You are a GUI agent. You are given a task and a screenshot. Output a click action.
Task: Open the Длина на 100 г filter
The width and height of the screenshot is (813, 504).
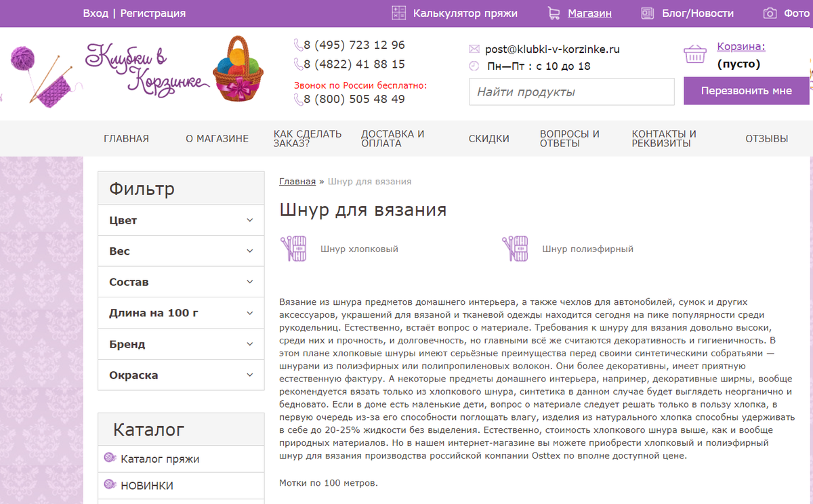click(181, 312)
